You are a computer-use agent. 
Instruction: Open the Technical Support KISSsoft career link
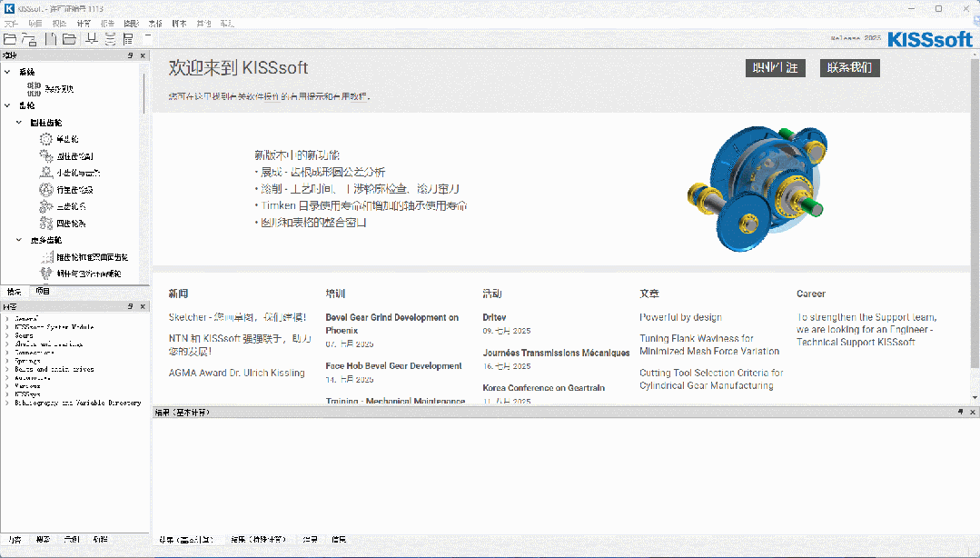[x=866, y=330]
